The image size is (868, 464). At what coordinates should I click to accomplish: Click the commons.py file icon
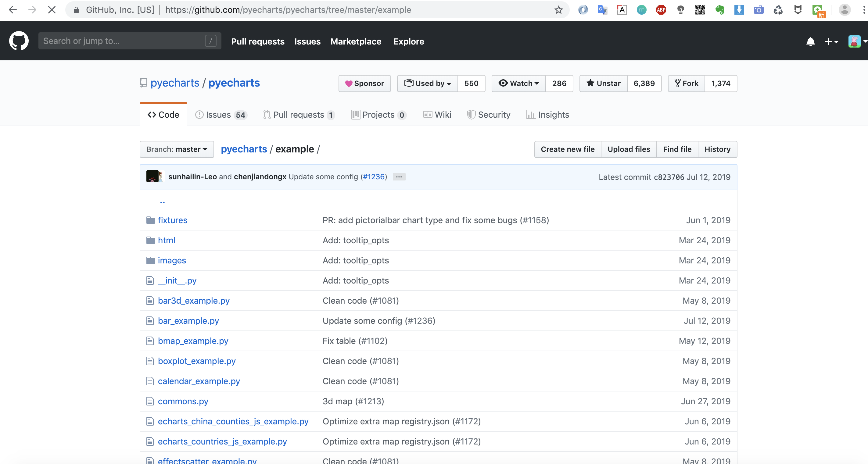click(150, 402)
